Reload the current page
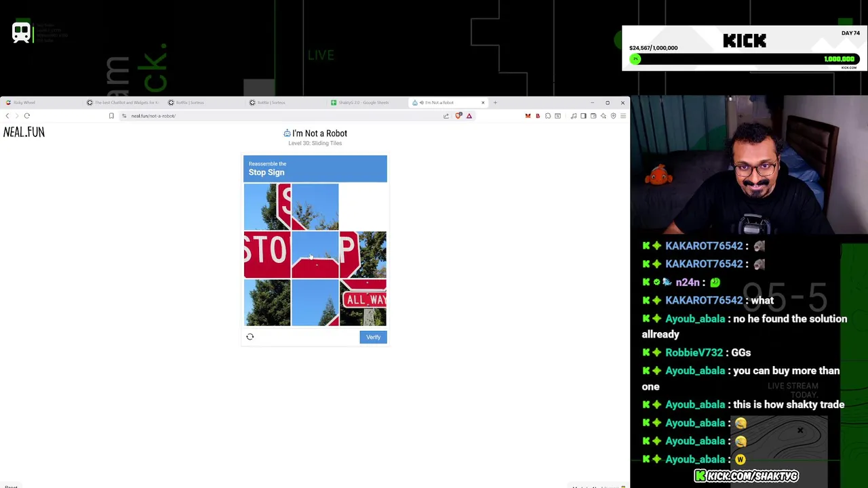Screen dimensions: 868x488 (x=27, y=116)
